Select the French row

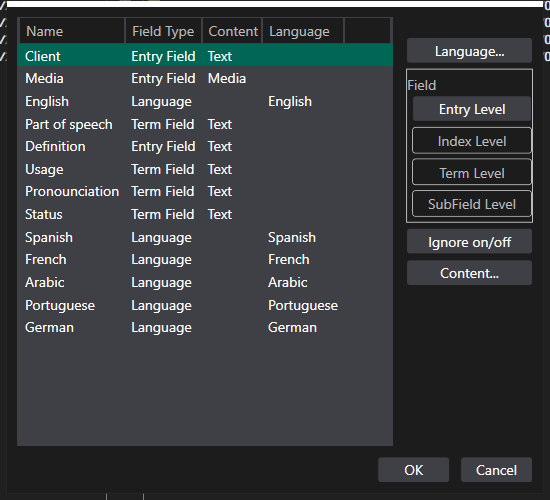tap(205, 260)
